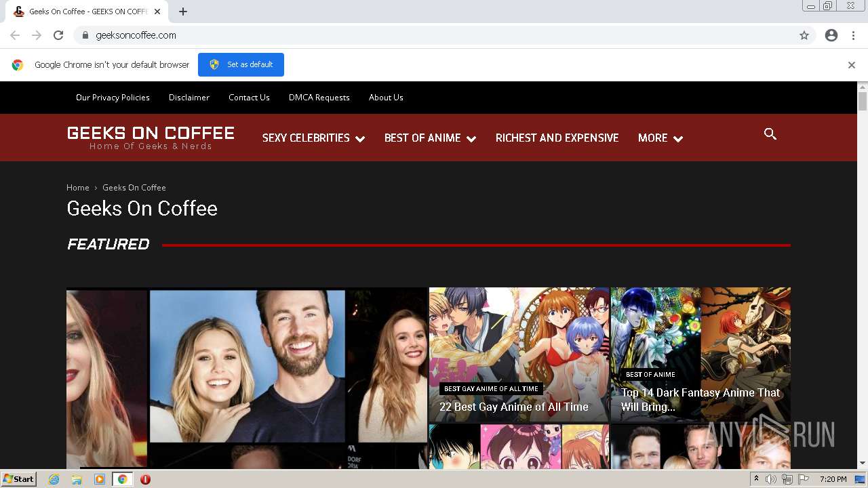Open the Disclaimer link

click(189, 98)
